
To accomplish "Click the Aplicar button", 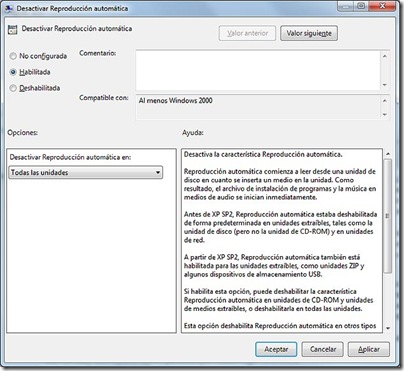I will (x=369, y=349).
